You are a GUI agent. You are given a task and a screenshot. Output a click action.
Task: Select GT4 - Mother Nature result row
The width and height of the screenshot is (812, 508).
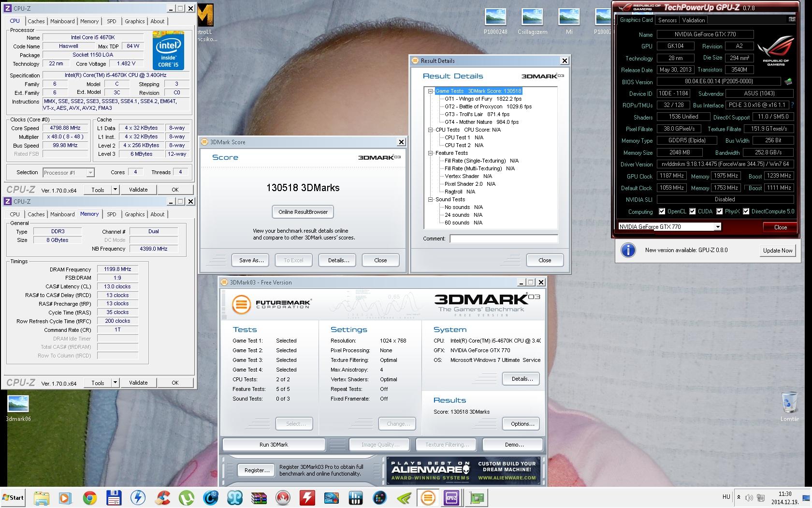pos(481,122)
